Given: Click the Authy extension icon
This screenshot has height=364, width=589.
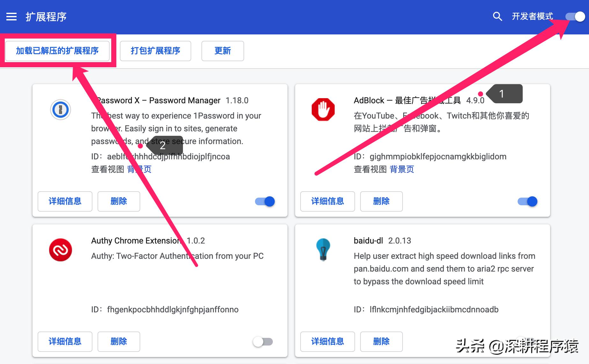Looking at the screenshot, I should pyautogui.click(x=61, y=250).
